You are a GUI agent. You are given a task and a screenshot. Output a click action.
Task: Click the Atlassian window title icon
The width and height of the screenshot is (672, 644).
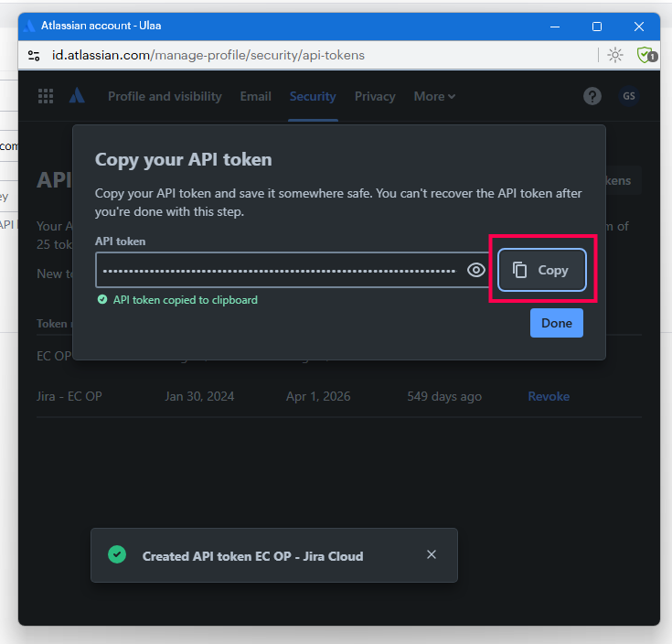29,26
